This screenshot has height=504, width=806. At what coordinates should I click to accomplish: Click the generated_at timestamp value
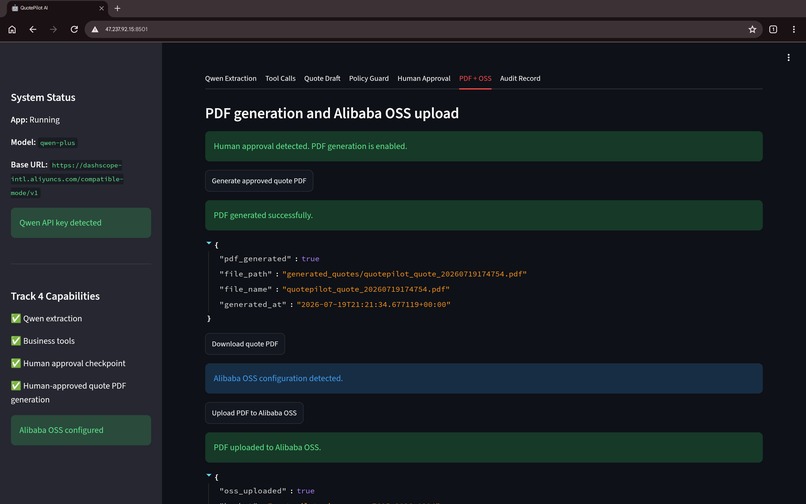(x=373, y=304)
